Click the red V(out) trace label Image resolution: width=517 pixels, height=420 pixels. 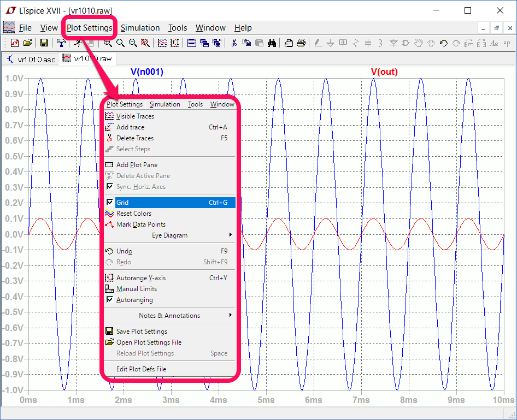tap(384, 72)
